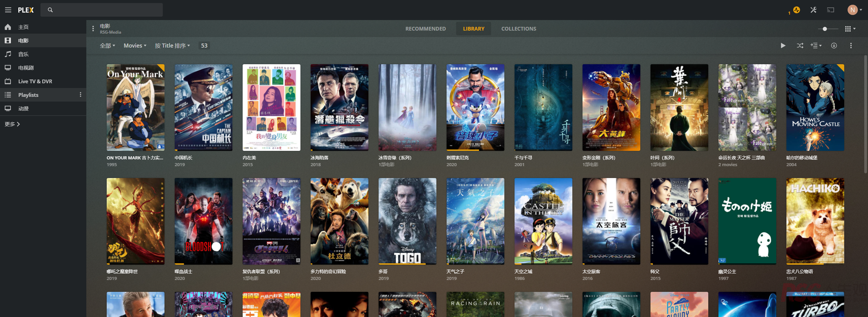868x317 pixels.
Task: Open the 变形金刚 collection poster
Action: 611,107
